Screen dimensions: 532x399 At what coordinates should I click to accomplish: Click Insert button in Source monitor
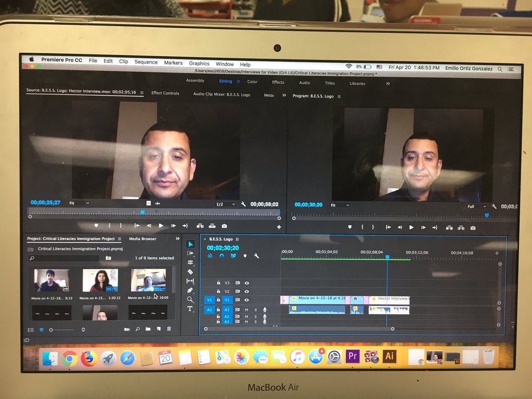(x=200, y=226)
